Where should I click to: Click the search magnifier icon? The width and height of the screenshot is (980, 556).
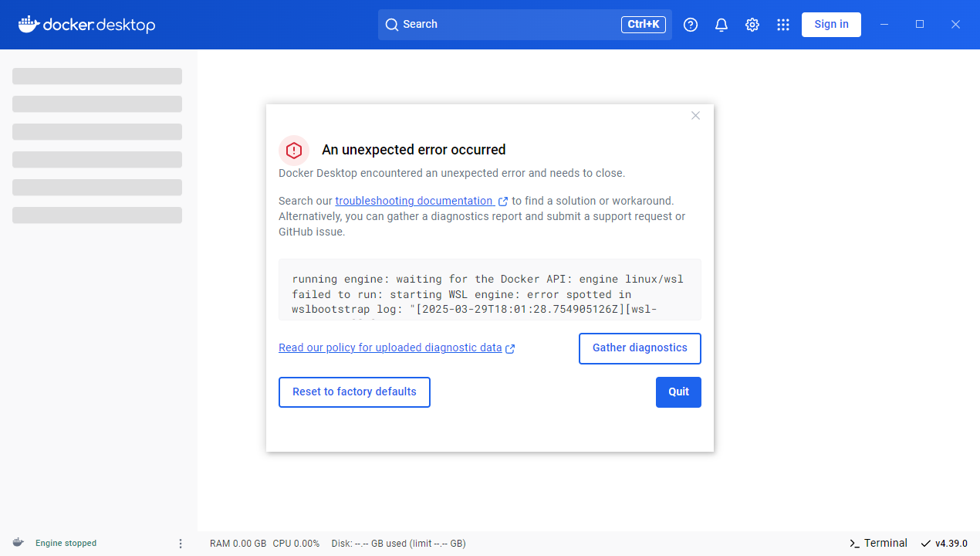click(x=392, y=25)
